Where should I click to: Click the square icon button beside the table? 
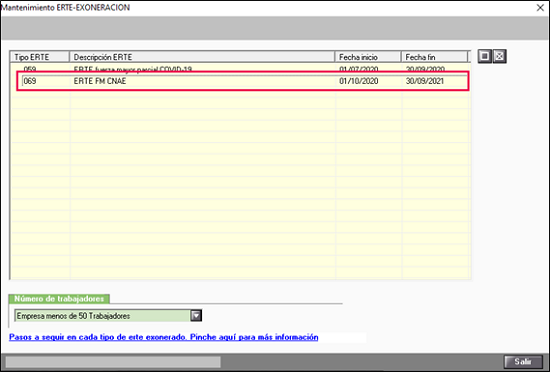click(x=485, y=56)
